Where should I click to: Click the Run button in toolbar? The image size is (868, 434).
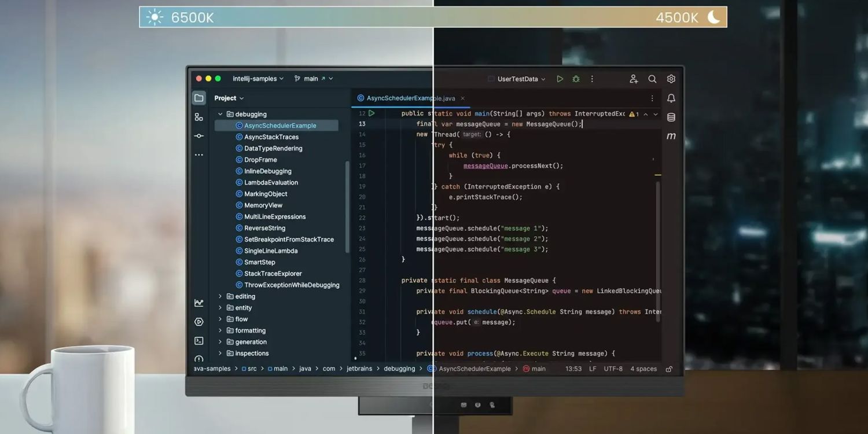[560, 79]
